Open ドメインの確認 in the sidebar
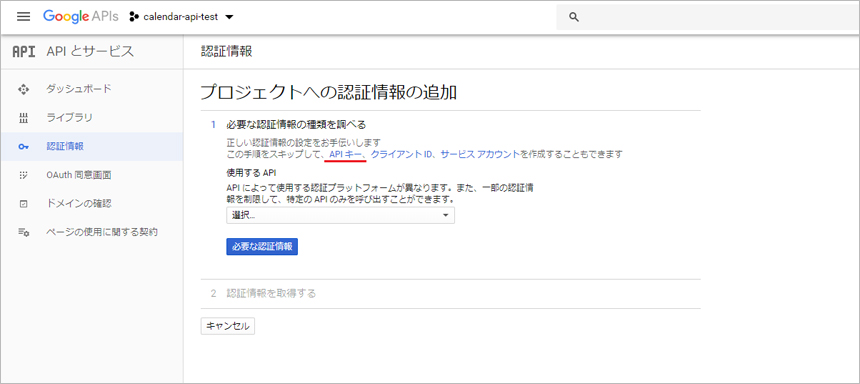The width and height of the screenshot is (860, 384). pyautogui.click(x=79, y=204)
